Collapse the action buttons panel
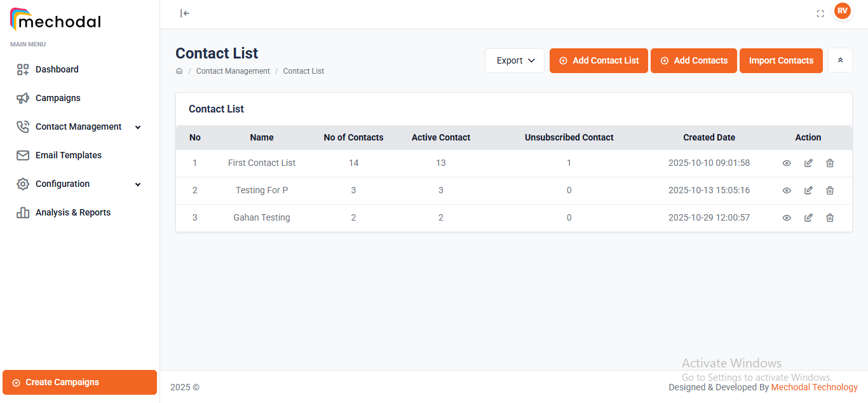Viewport: 868px width, 403px height. point(840,60)
